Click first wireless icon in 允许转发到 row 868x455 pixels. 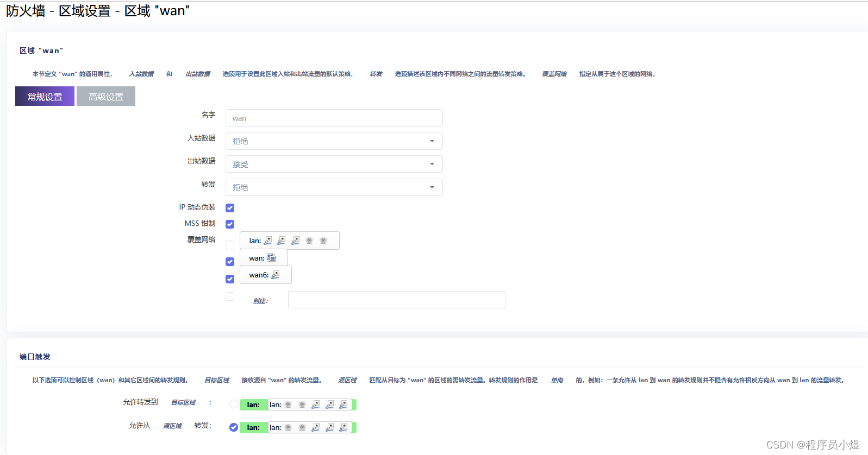click(x=288, y=405)
